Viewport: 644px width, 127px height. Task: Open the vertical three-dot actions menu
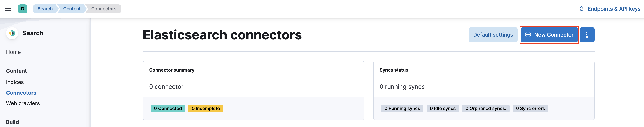[x=587, y=34]
